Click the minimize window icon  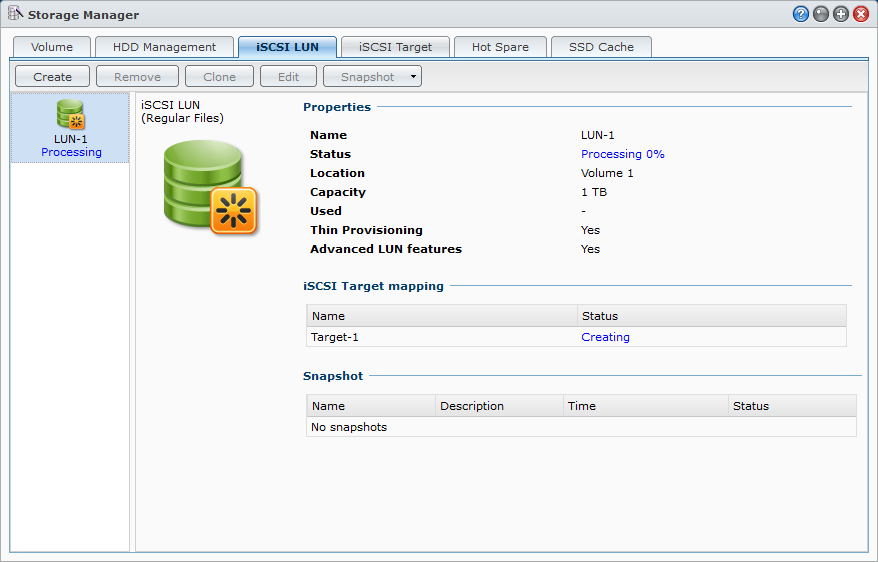tap(820, 14)
